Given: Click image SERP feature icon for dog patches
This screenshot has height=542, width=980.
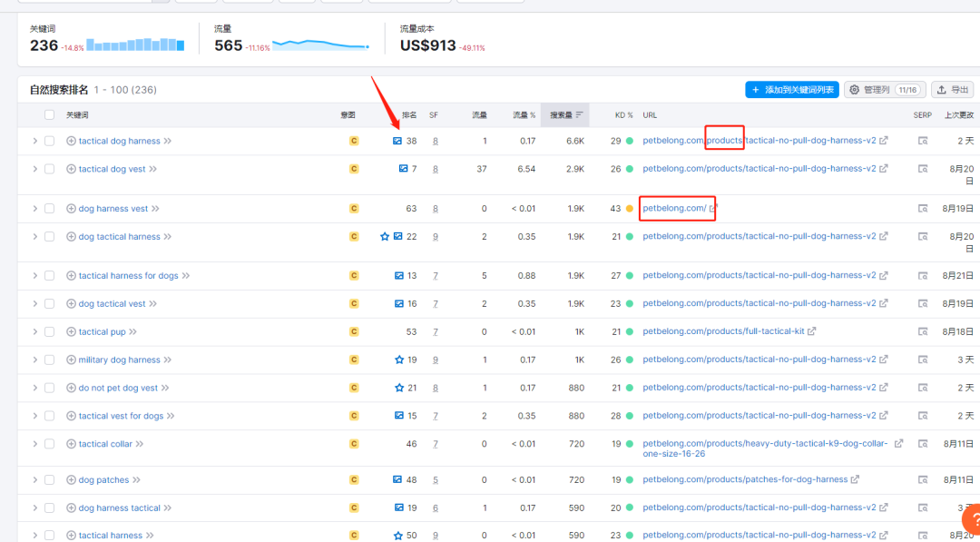Looking at the screenshot, I should (x=397, y=479).
